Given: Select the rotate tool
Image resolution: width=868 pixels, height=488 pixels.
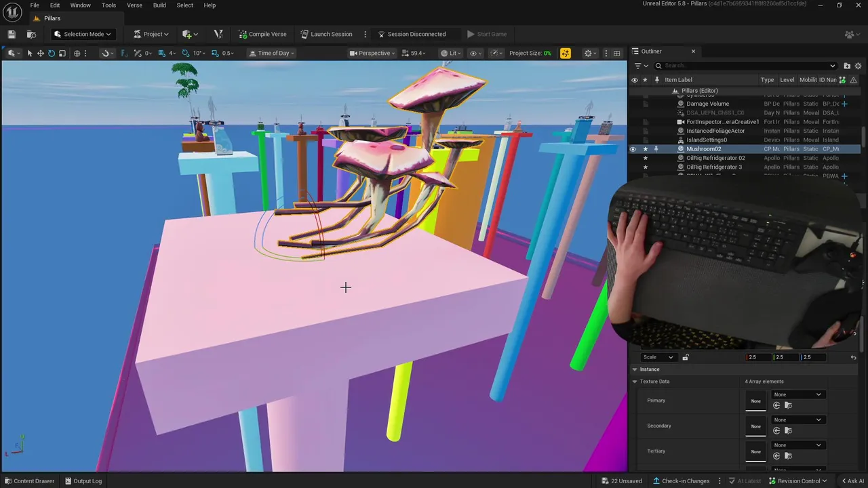Looking at the screenshot, I should click(x=51, y=53).
